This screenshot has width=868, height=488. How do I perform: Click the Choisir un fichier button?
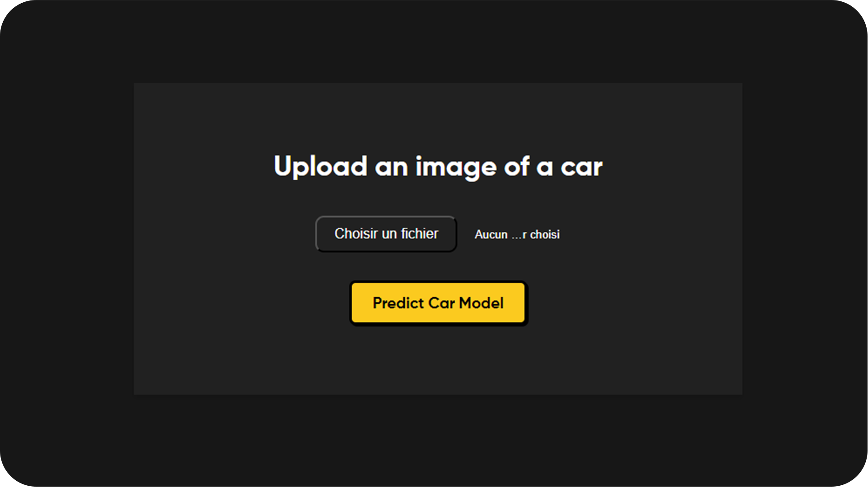click(386, 234)
